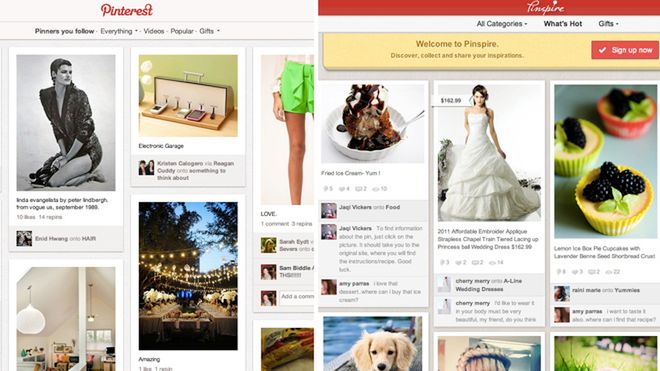The image size is (660, 371).
Task: Open the Electronic Garage pin image
Action: point(188,96)
